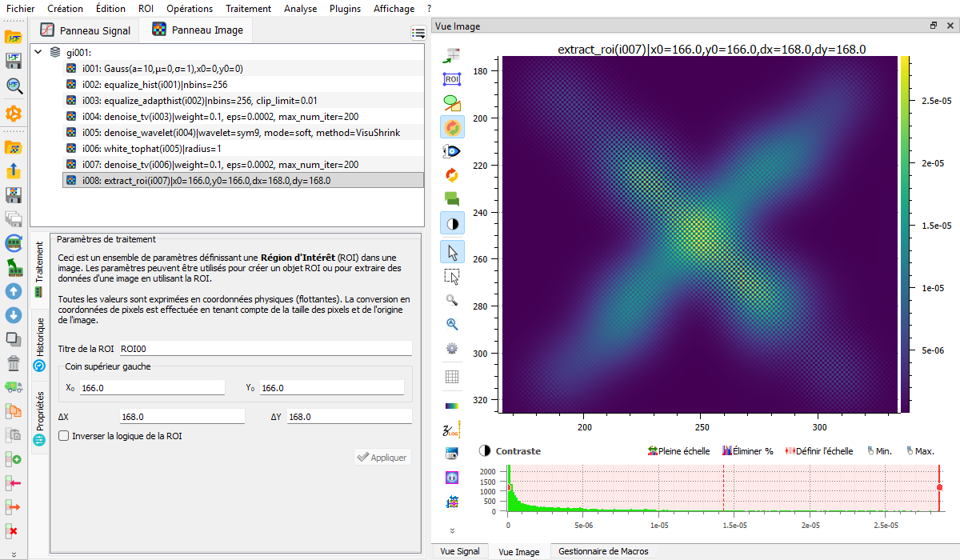
Task: Expand the hidden image toolbar chevron
Action: 452,530
